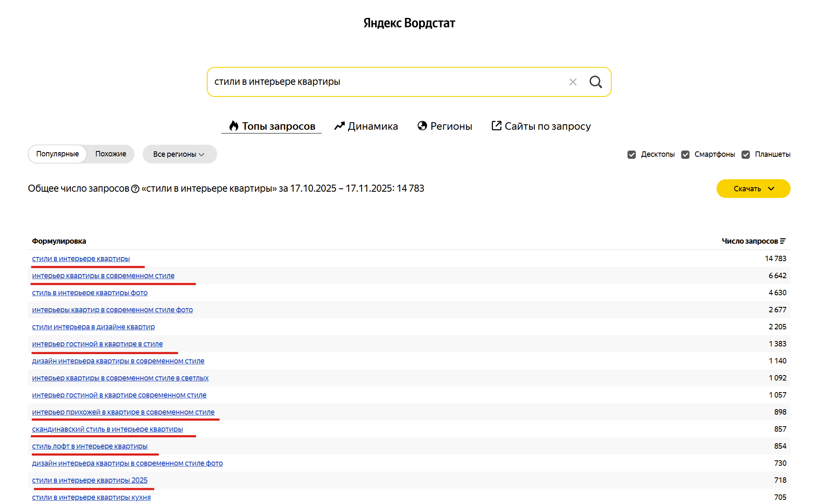Toggle the Смартфоны checkbox

pos(685,155)
